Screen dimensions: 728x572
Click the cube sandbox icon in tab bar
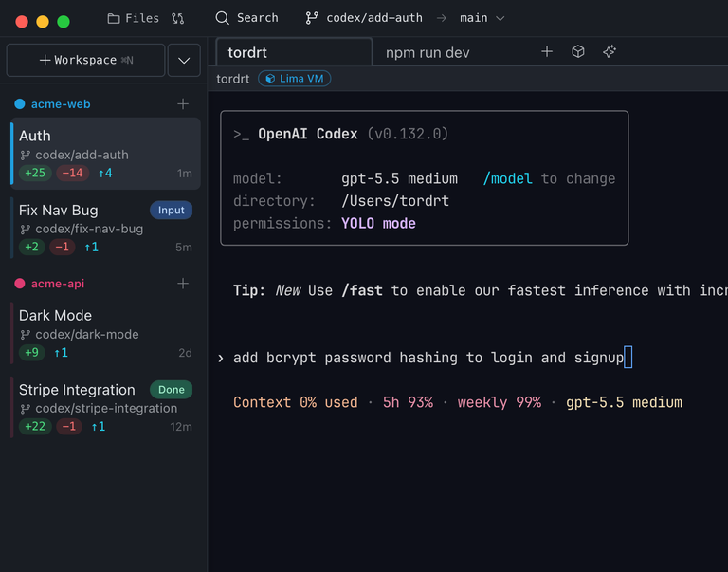[578, 51]
